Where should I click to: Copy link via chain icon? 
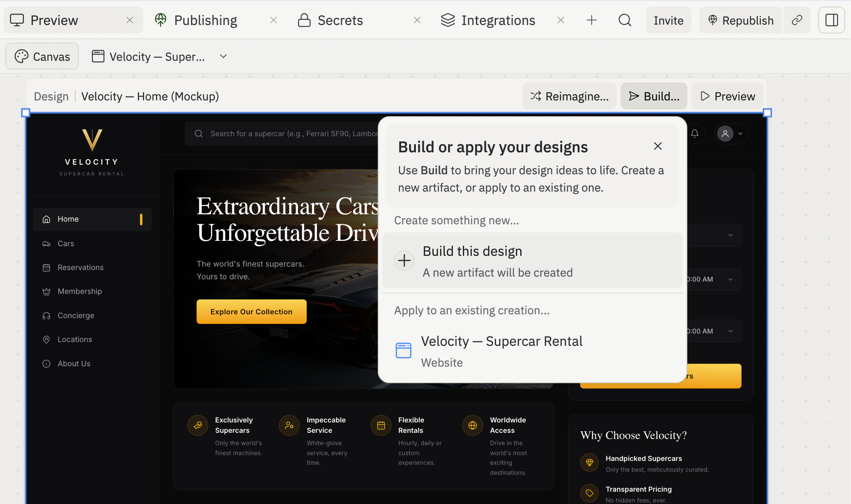pos(797,20)
